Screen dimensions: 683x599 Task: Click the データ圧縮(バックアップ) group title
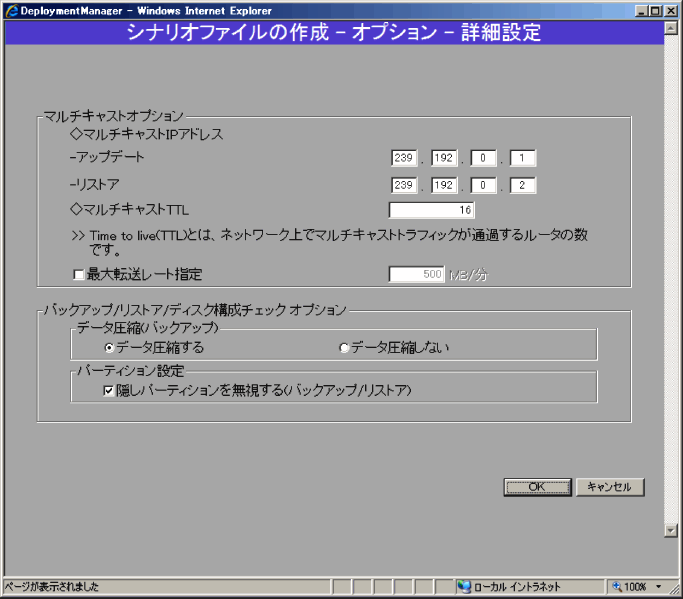click(x=148, y=327)
